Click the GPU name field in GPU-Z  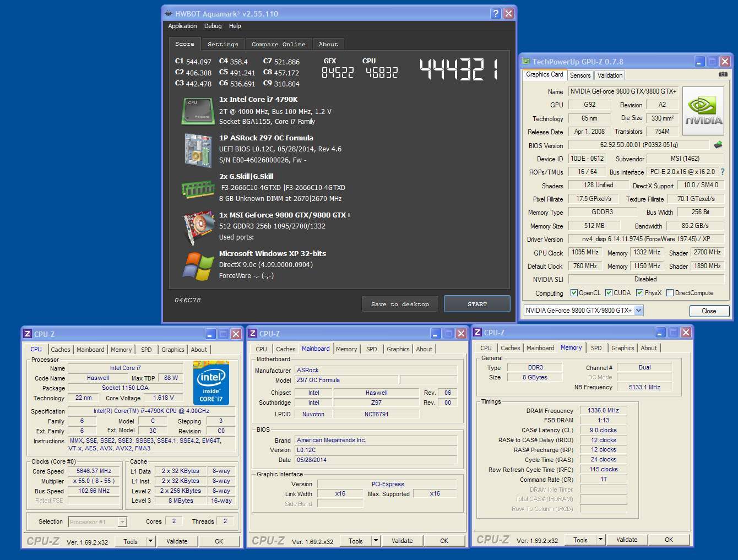click(x=623, y=91)
